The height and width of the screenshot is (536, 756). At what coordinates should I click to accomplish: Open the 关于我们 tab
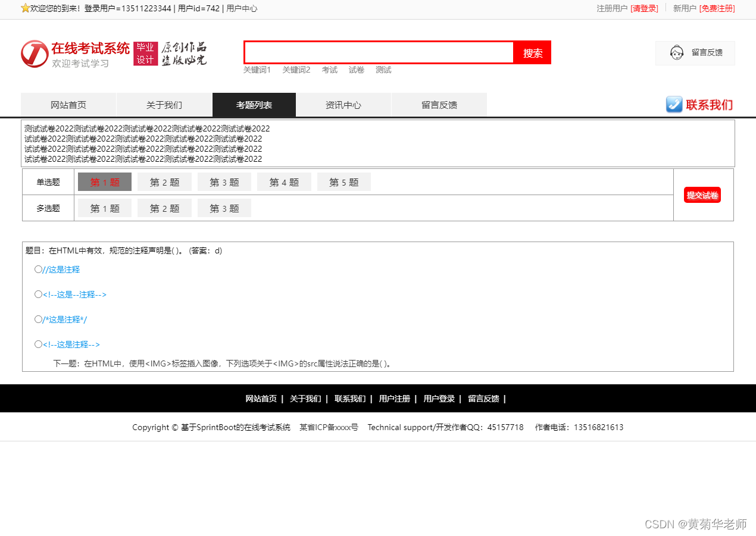pos(164,105)
